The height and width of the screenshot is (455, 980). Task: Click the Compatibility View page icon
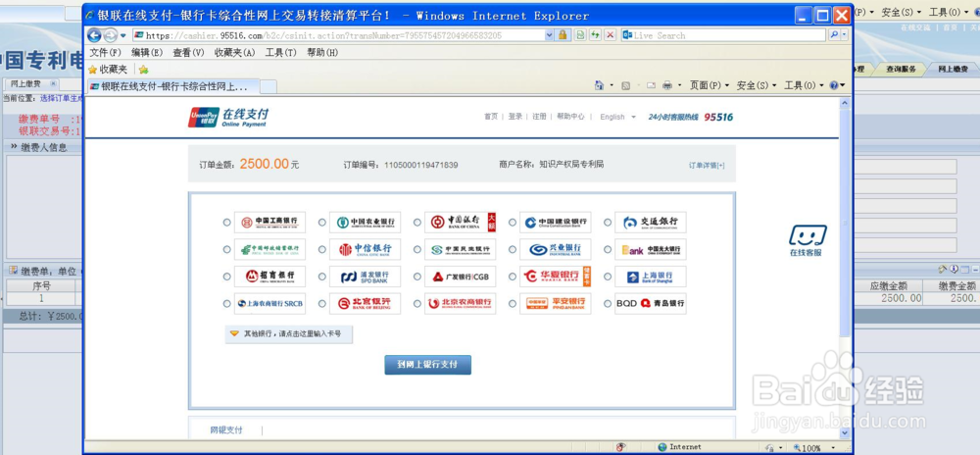580,35
